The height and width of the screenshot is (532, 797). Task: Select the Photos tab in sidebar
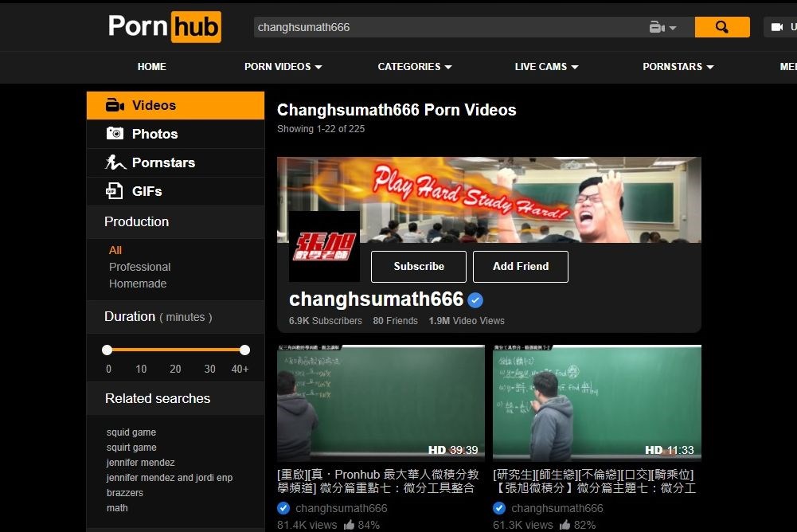tap(175, 134)
